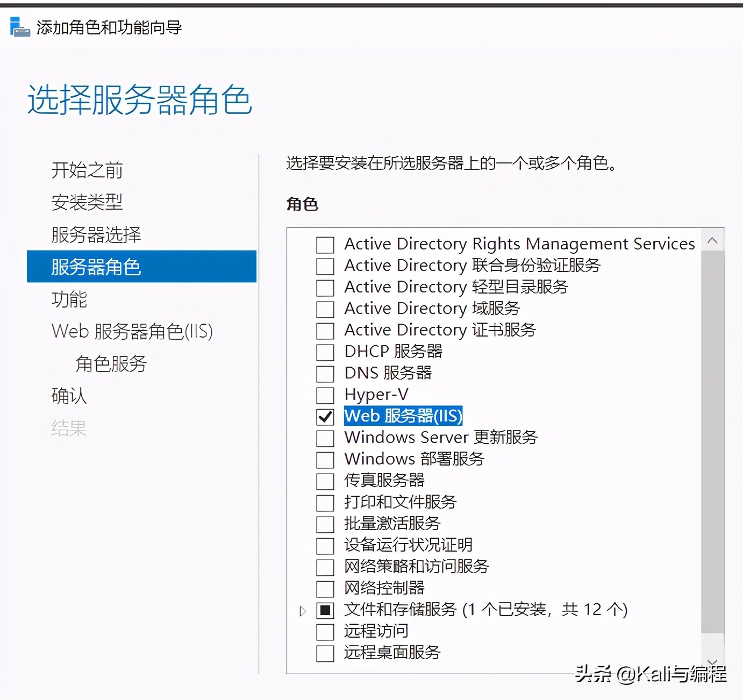Go to the 开始之前 wizard step
The width and height of the screenshot is (743, 700).
tap(87, 170)
